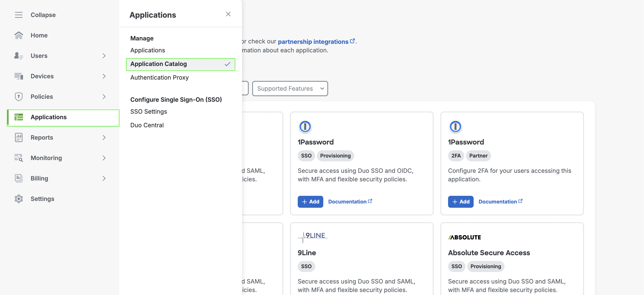644x295 pixels.
Task: Click the Policies shield icon
Action: (x=19, y=97)
